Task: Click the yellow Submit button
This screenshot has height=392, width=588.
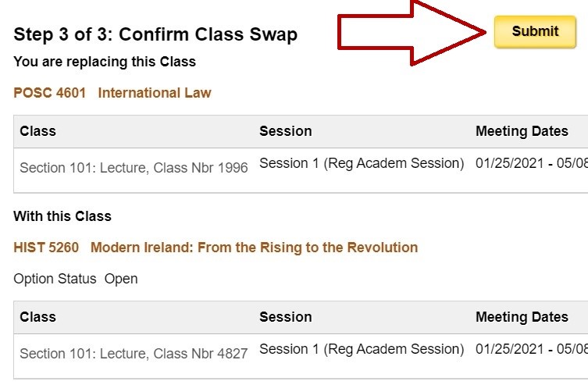Action: pyautogui.click(x=535, y=32)
